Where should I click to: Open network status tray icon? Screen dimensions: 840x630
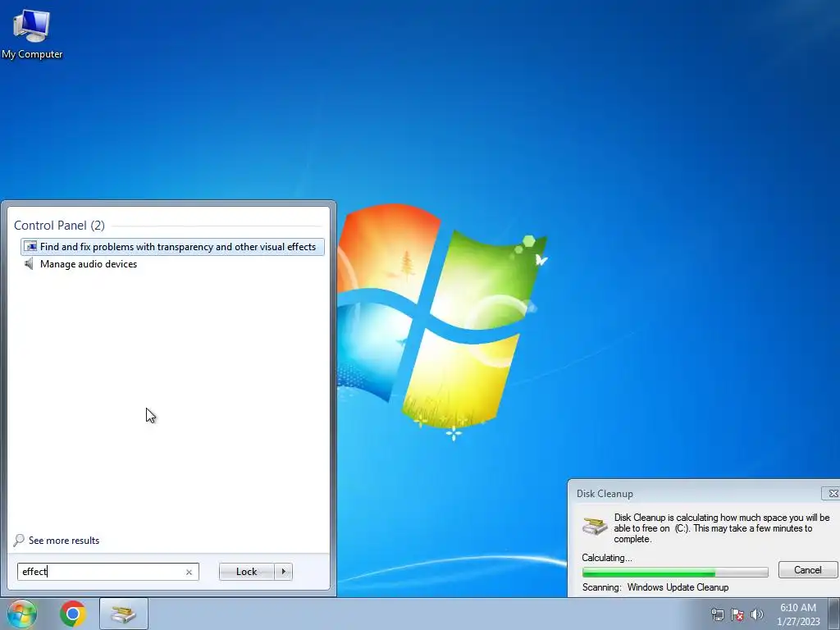coord(717,614)
